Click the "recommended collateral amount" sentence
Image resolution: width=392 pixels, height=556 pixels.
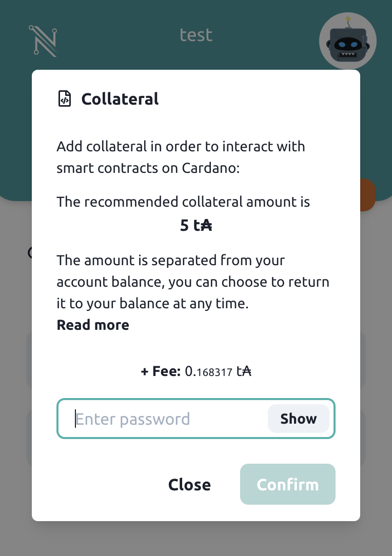[183, 202]
